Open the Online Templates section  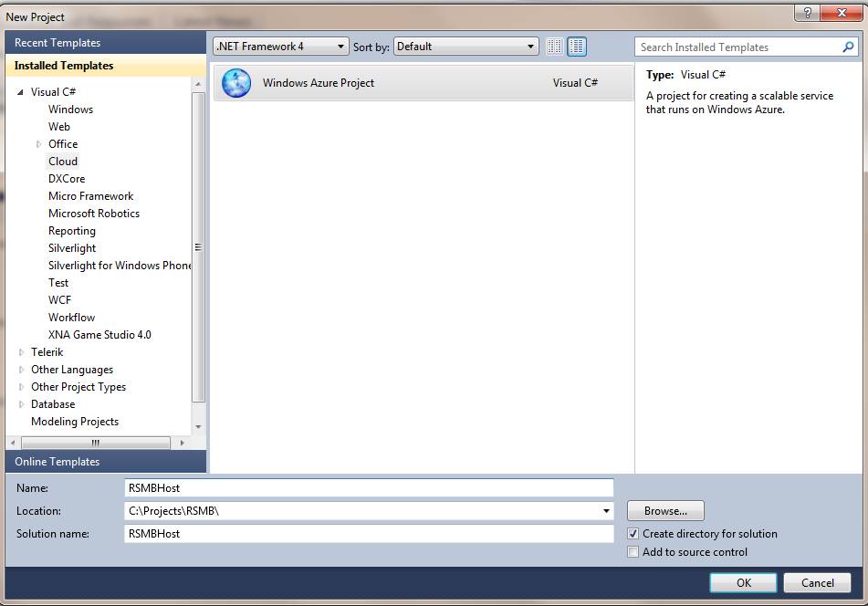(106, 462)
